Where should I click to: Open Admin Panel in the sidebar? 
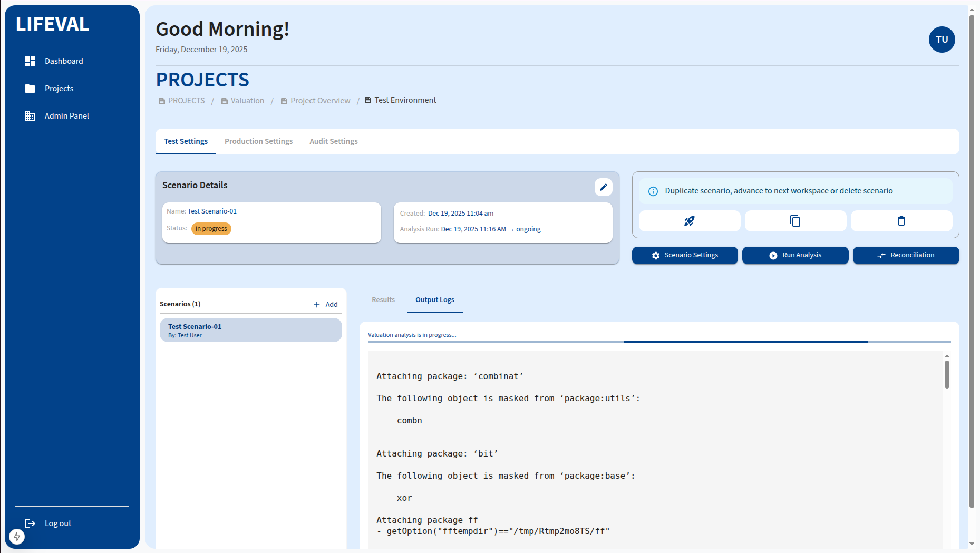click(66, 115)
